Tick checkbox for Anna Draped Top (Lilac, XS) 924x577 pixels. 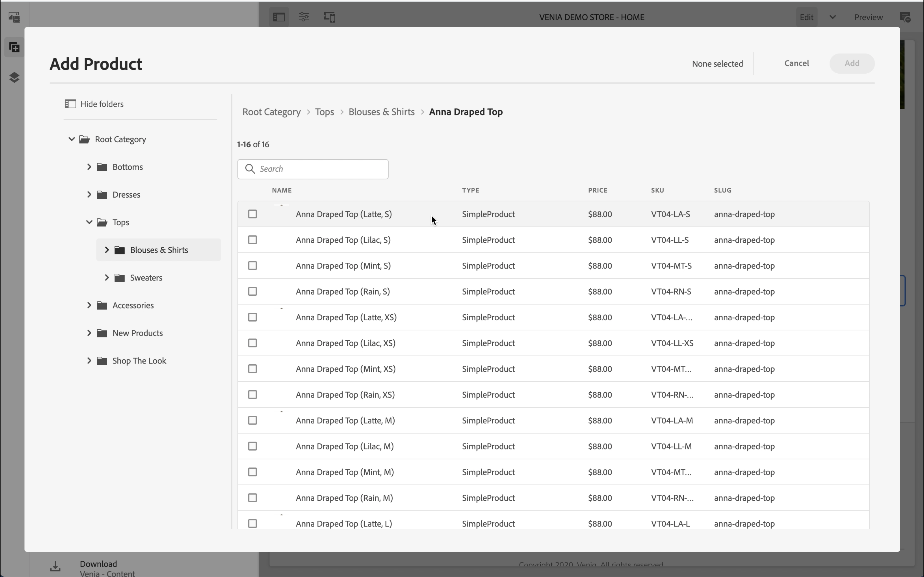click(252, 343)
